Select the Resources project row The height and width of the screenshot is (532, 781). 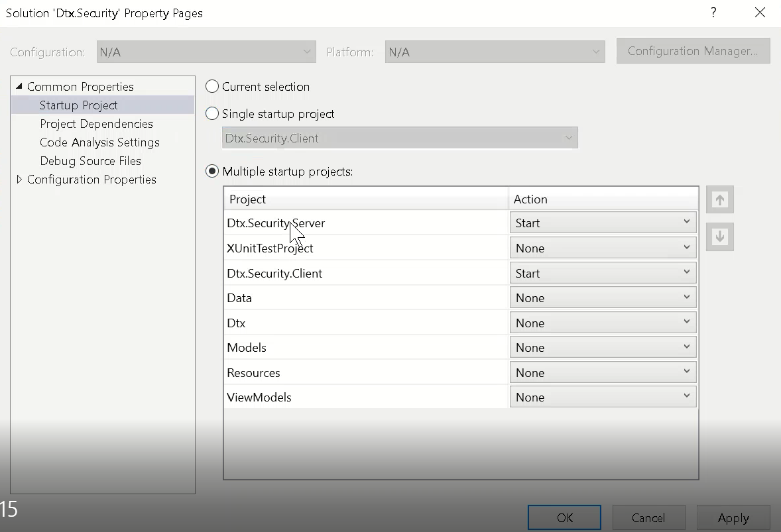coord(365,372)
